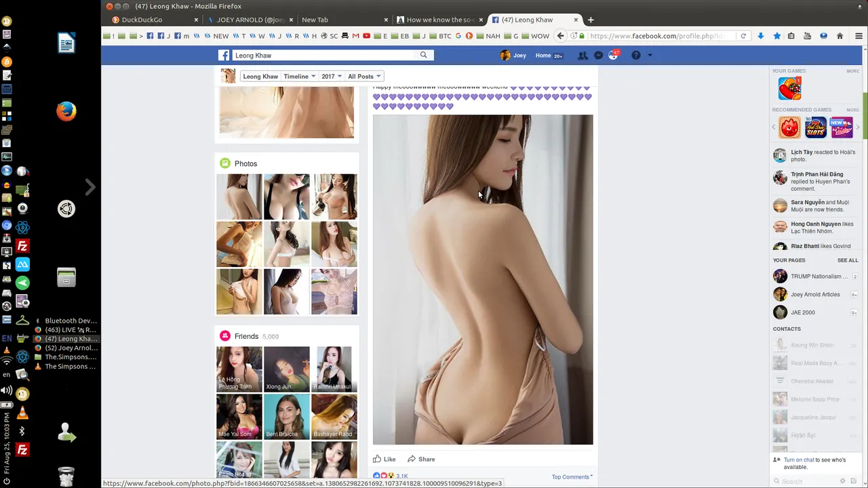Image resolution: width=868 pixels, height=488 pixels.
Task: Open WOW bookmark folder
Action: click(535, 36)
